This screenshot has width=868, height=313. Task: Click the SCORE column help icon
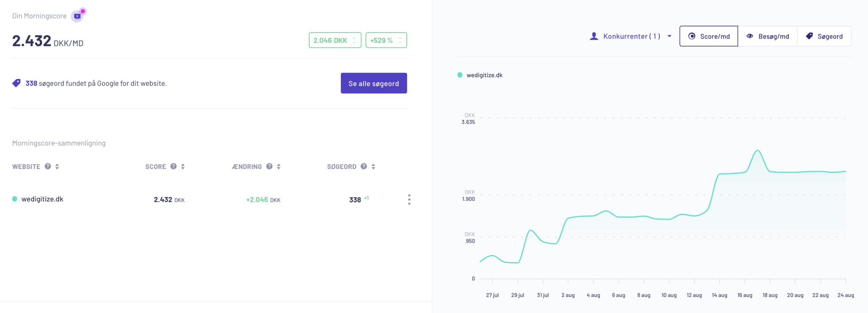[x=174, y=166]
